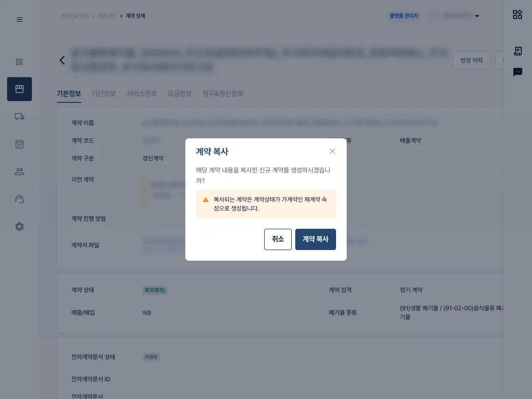Image resolution: width=532 pixels, height=399 pixels.
Task: Open the settings gear icon in sidebar
Action: (x=20, y=227)
